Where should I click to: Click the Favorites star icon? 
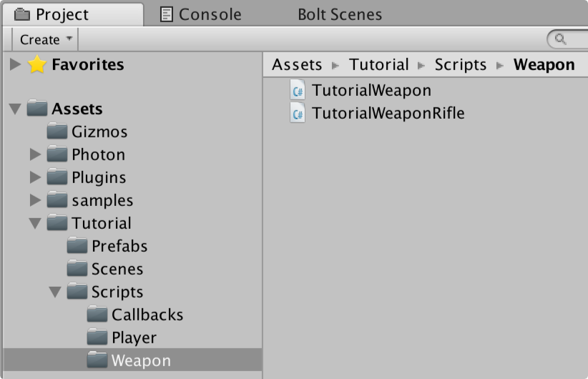point(37,64)
